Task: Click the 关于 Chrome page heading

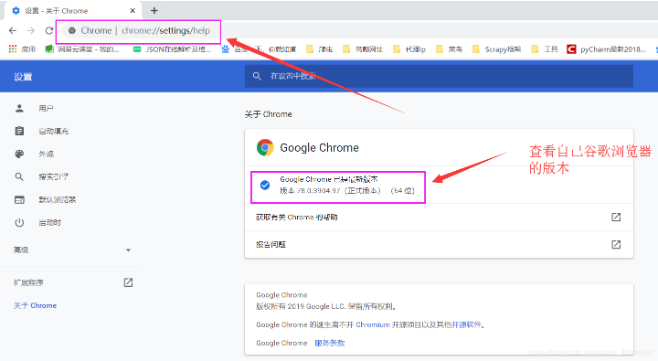Action: 269,114
